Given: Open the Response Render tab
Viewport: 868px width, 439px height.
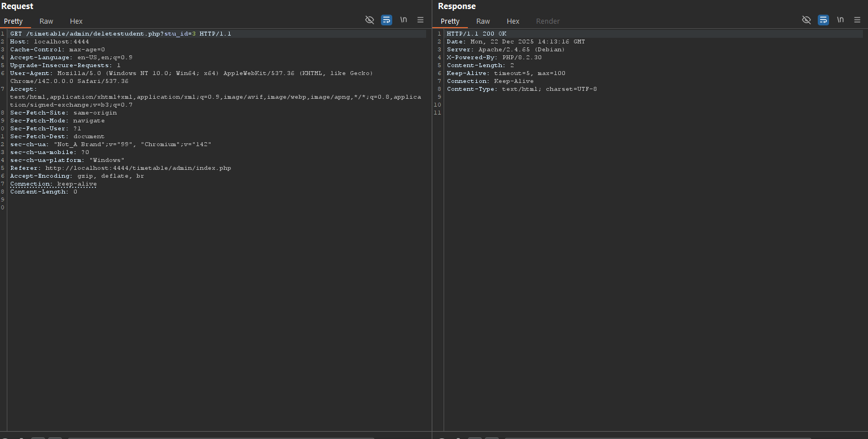Looking at the screenshot, I should [547, 21].
